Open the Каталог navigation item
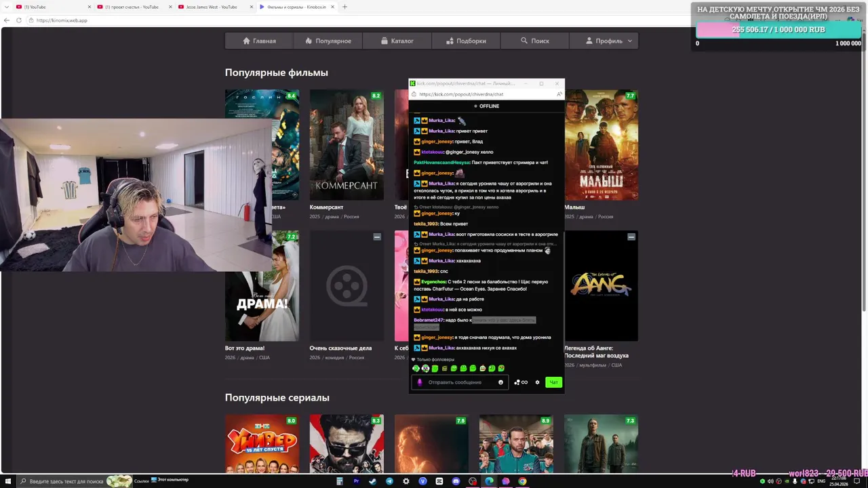Viewport: 868px width, 488px height. click(397, 41)
